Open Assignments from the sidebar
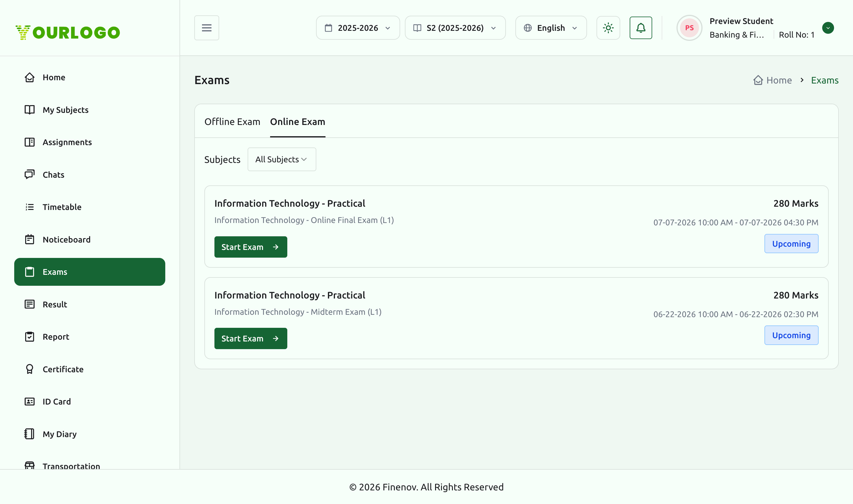Image resolution: width=853 pixels, height=504 pixels. pos(90,142)
